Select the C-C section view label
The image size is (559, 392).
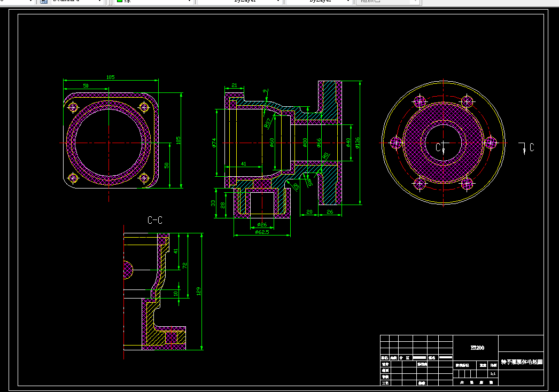click(x=155, y=220)
